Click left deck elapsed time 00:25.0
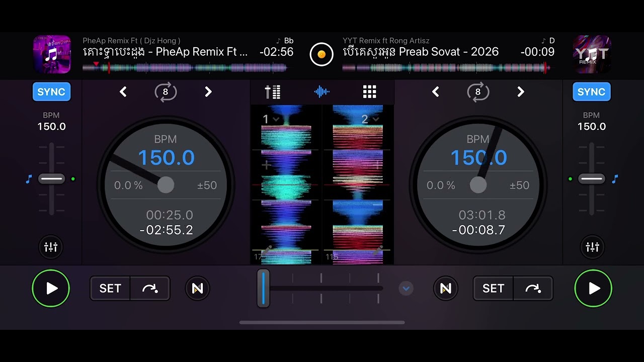 170,215
